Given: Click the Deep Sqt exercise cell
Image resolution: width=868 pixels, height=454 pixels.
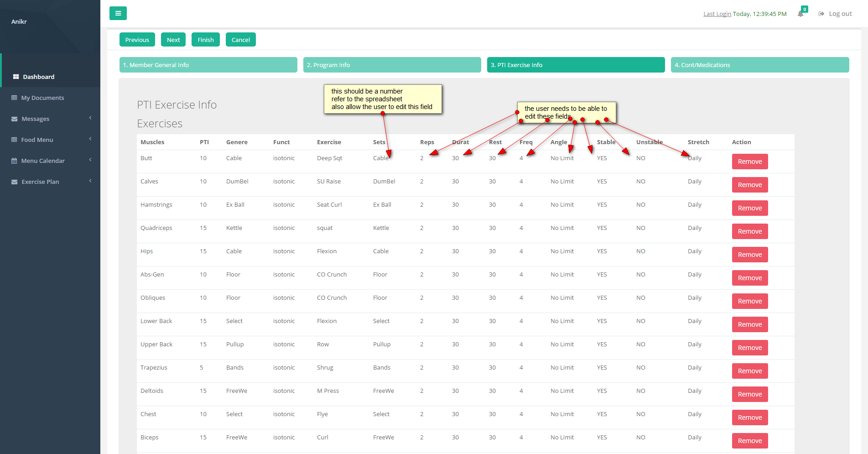Looking at the screenshot, I should (x=329, y=158).
